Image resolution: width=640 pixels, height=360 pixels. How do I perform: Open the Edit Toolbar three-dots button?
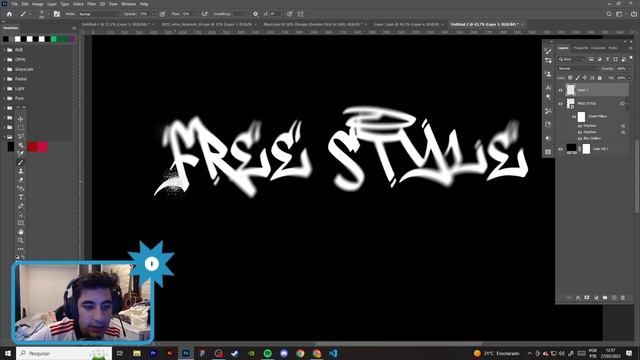click(x=21, y=249)
